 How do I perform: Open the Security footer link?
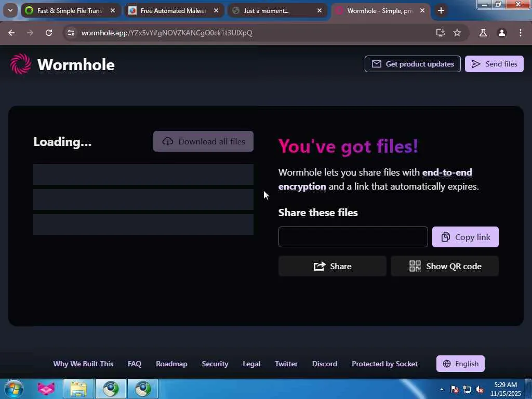point(215,364)
